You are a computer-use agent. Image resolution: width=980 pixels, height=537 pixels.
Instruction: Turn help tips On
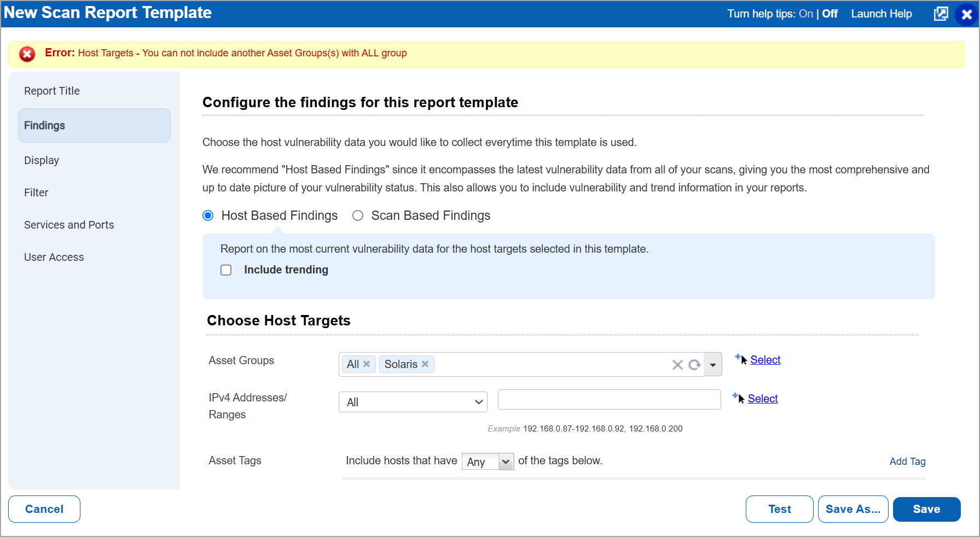pyautogui.click(x=805, y=14)
